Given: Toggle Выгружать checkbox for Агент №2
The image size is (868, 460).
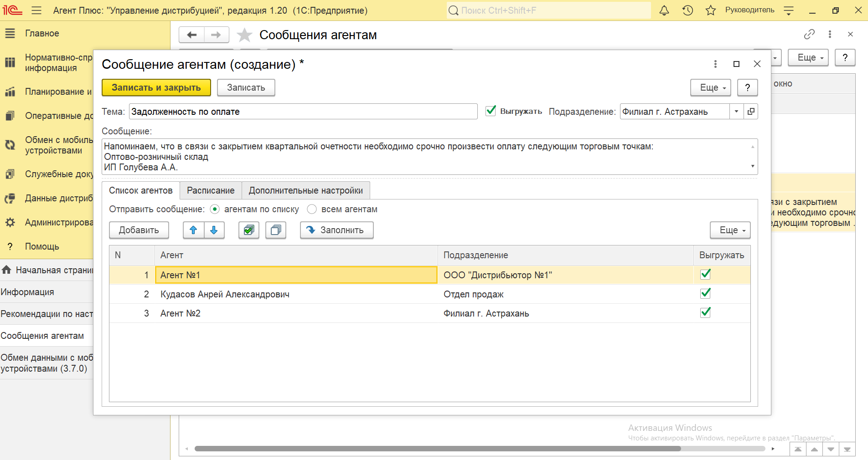Looking at the screenshot, I should pyautogui.click(x=706, y=312).
